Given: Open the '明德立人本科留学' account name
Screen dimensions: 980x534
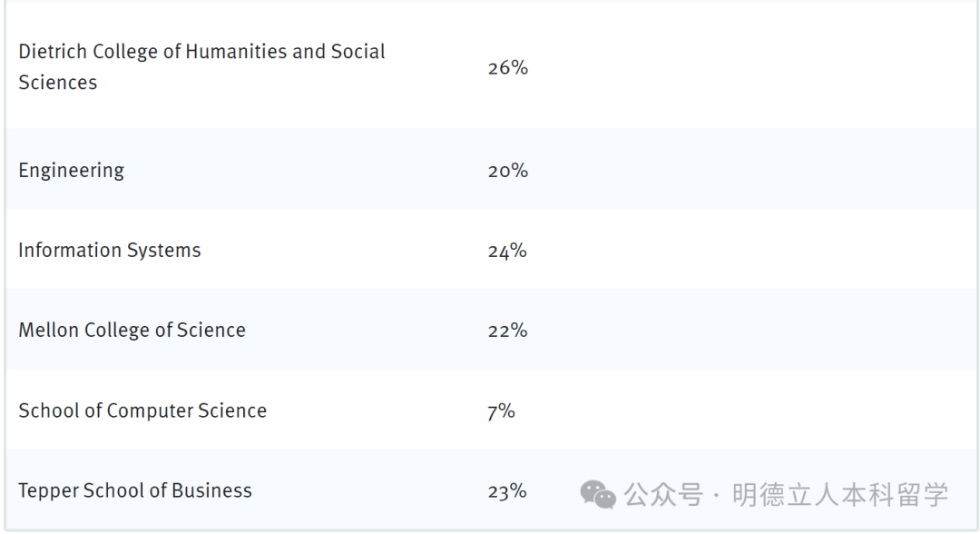Looking at the screenshot, I should pos(839,494).
